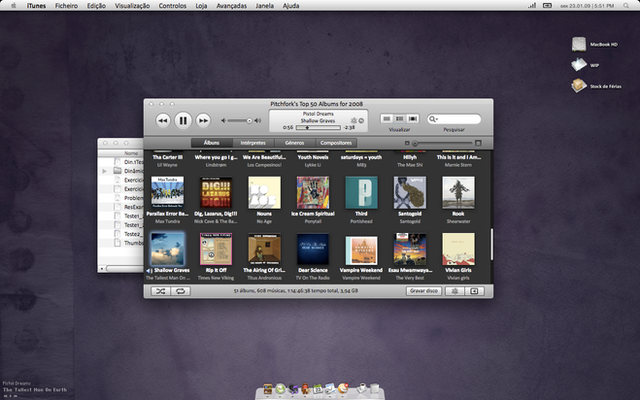Select the Compositores tab
This screenshot has height=400, width=640.
click(336, 143)
